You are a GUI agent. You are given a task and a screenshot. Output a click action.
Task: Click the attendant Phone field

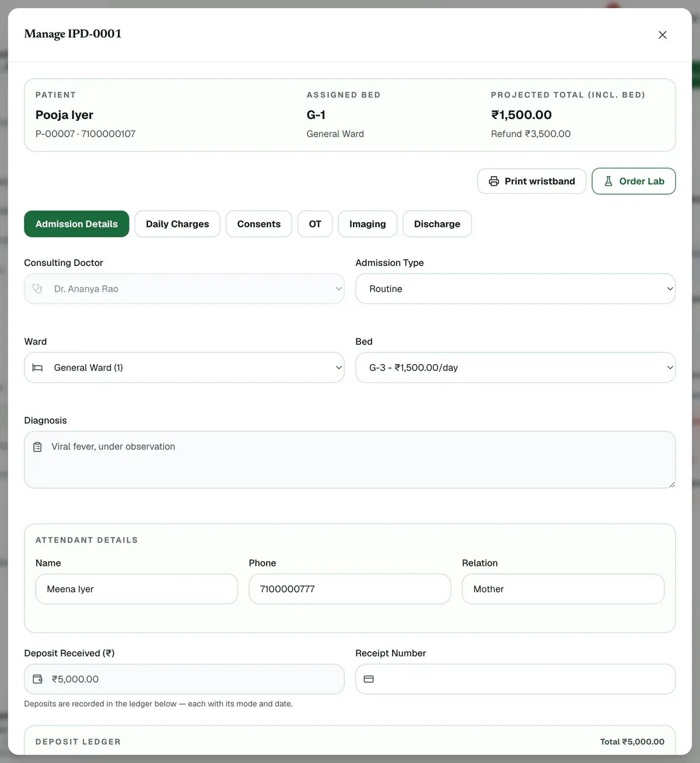(x=350, y=589)
